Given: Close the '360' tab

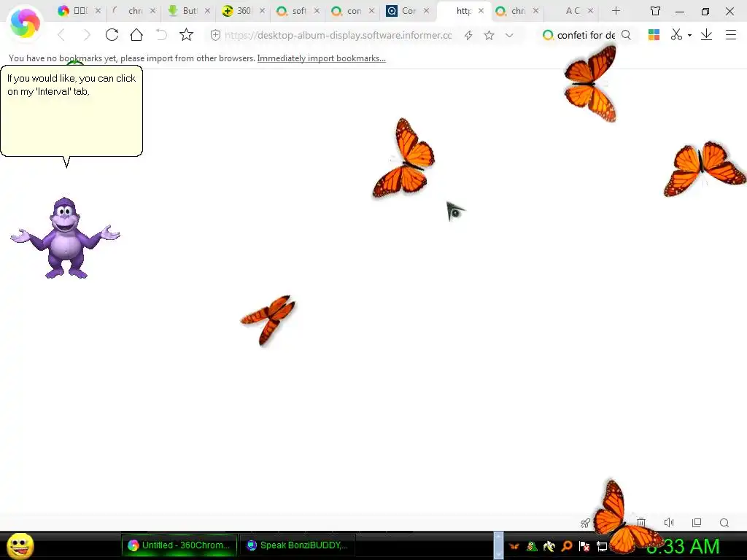Looking at the screenshot, I should tap(262, 10).
